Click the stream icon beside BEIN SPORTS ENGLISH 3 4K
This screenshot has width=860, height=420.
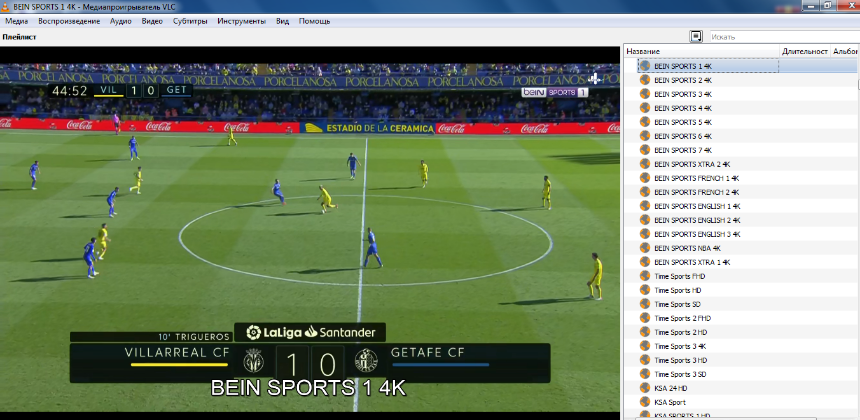point(645,234)
